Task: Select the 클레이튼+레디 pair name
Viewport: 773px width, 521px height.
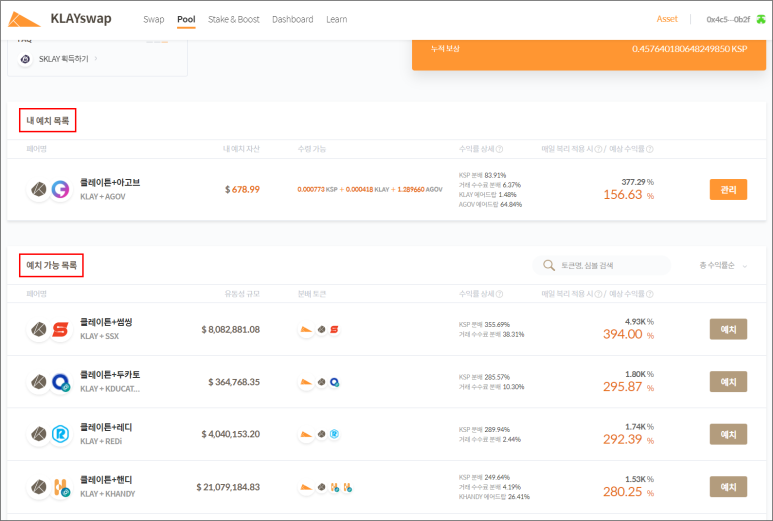Action: [106, 427]
